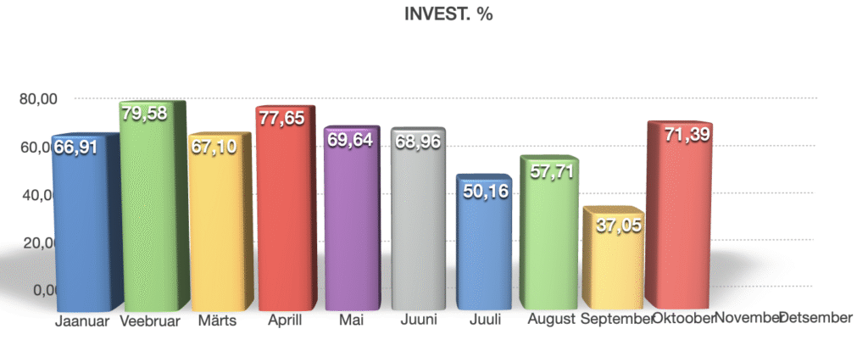Click the September category axis label
868x351 pixels.
(x=616, y=319)
